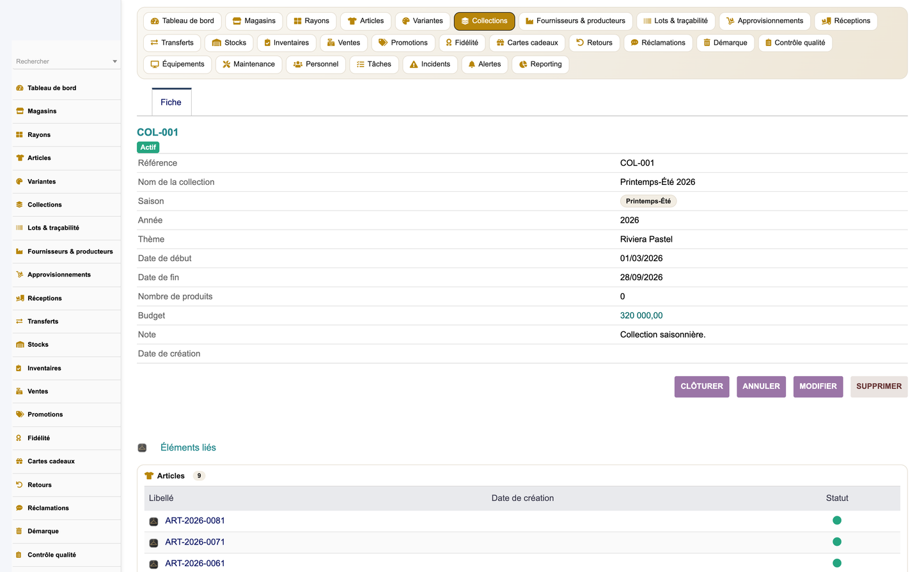Click the Retours undo-arrow icon in sidebar
924x572 pixels.
[x=19, y=485]
